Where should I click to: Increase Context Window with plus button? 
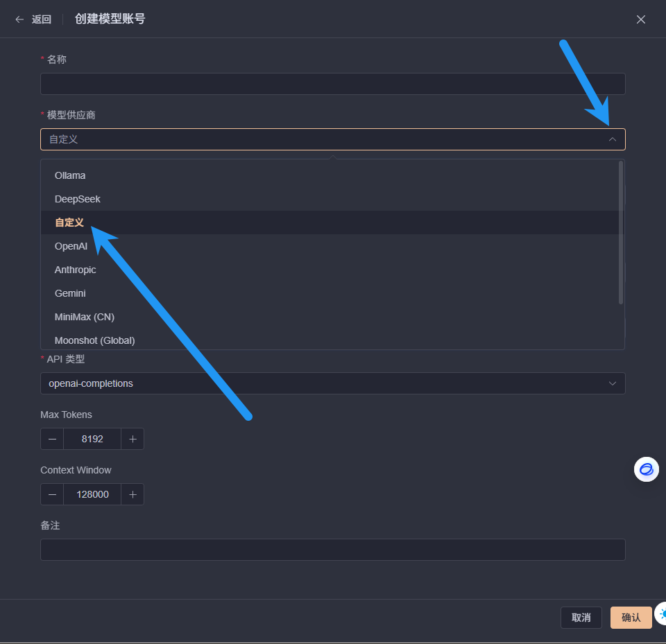tap(133, 494)
